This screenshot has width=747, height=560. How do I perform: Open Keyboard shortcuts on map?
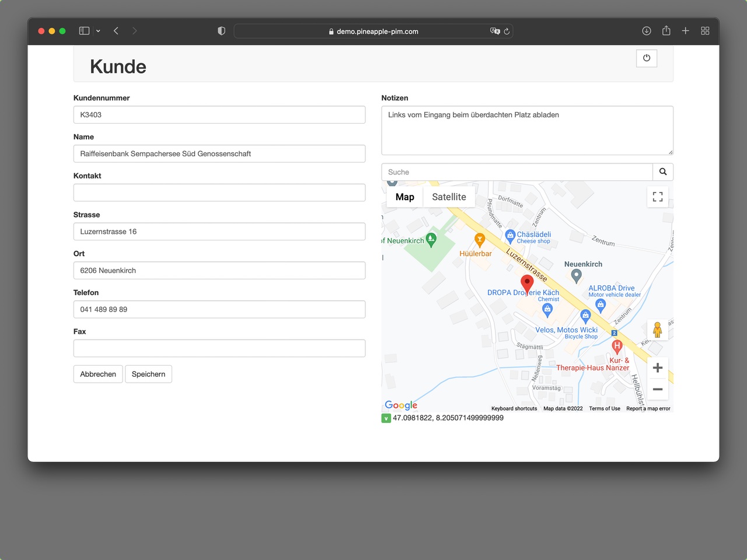514,408
